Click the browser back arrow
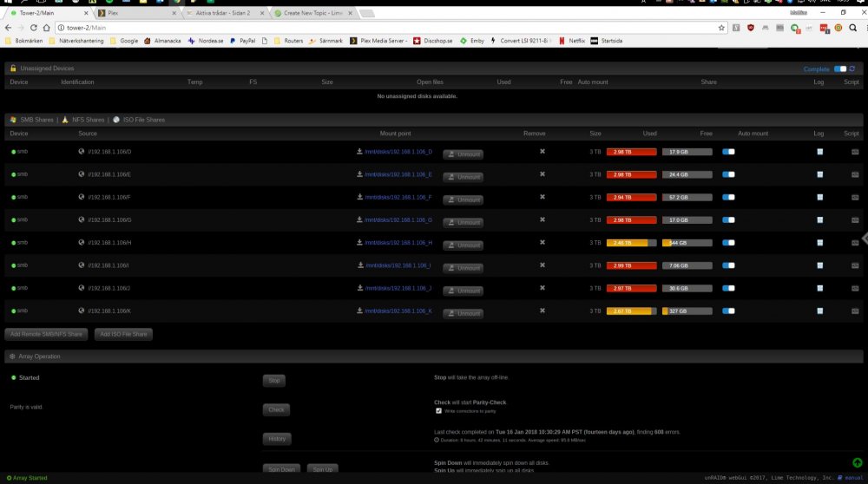The width and height of the screenshot is (868, 484). tap(8, 28)
